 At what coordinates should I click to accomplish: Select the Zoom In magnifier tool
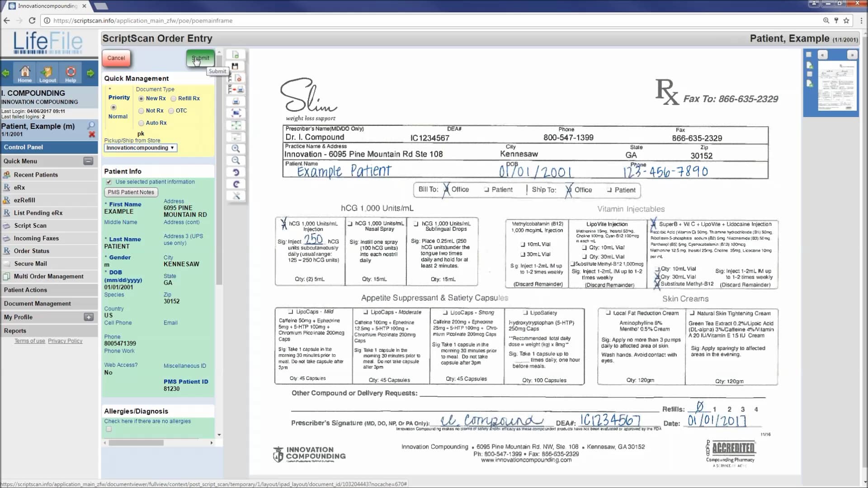[x=236, y=149]
